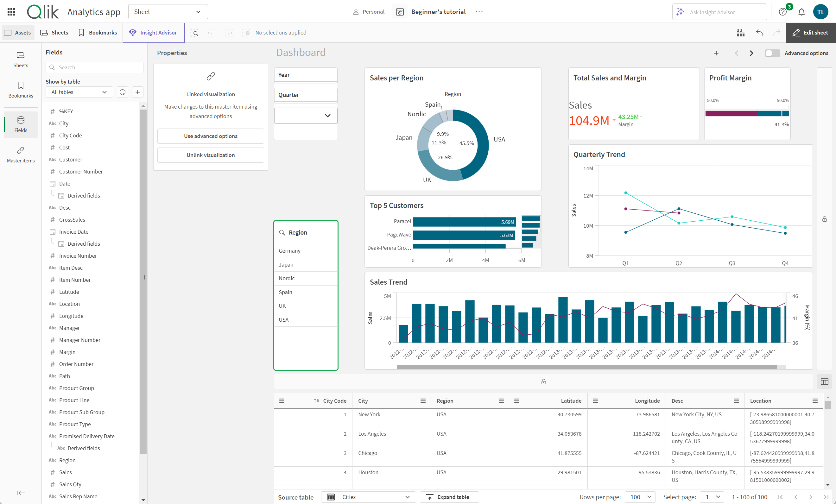Viewport: 836px width, 504px height.
Task: Click Use advanced options button
Action: pyautogui.click(x=210, y=135)
